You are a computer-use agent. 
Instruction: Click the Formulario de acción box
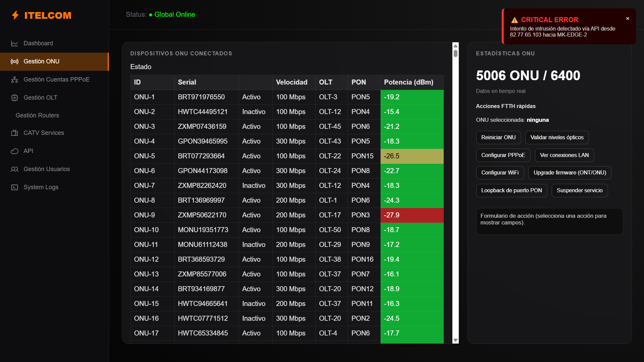[549, 221]
